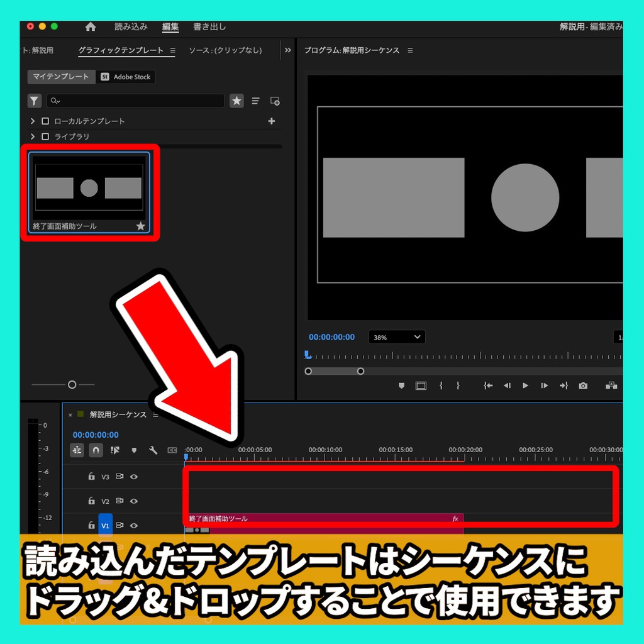The height and width of the screenshot is (644, 644).
Task: Click the マイテンプレート button
Action: coord(60,77)
